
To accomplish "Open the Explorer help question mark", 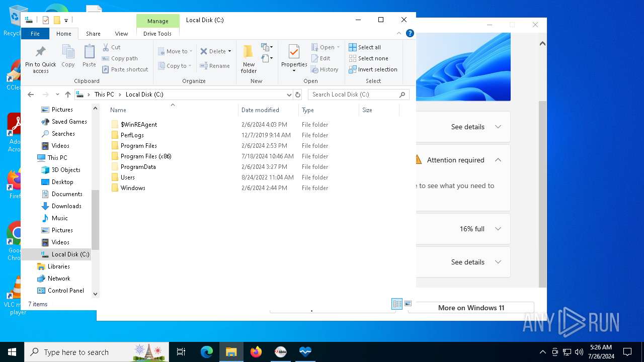I will 410,33.
